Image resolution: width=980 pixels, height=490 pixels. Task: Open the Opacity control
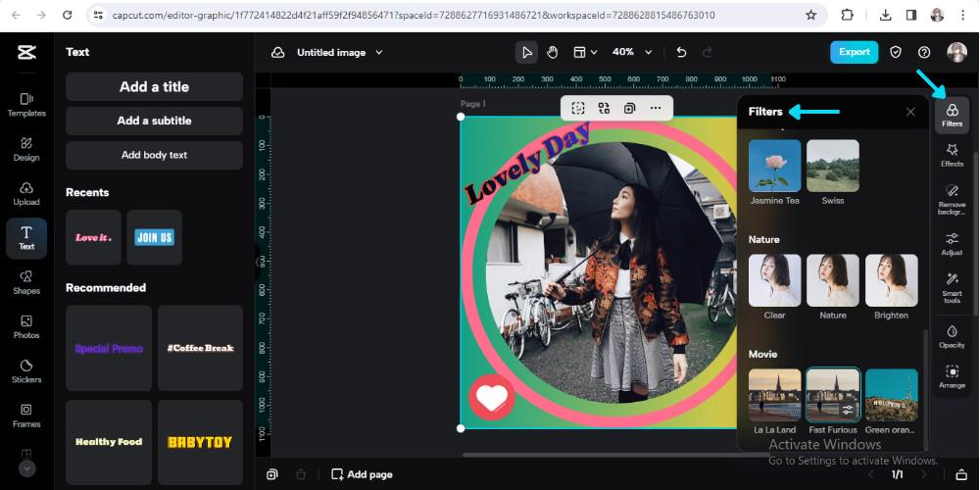point(952,336)
